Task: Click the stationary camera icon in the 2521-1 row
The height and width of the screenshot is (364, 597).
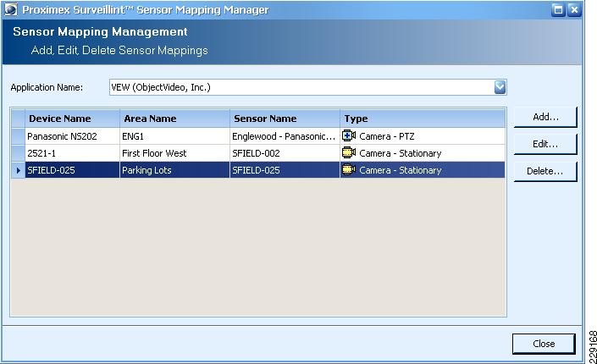Action: click(x=348, y=152)
